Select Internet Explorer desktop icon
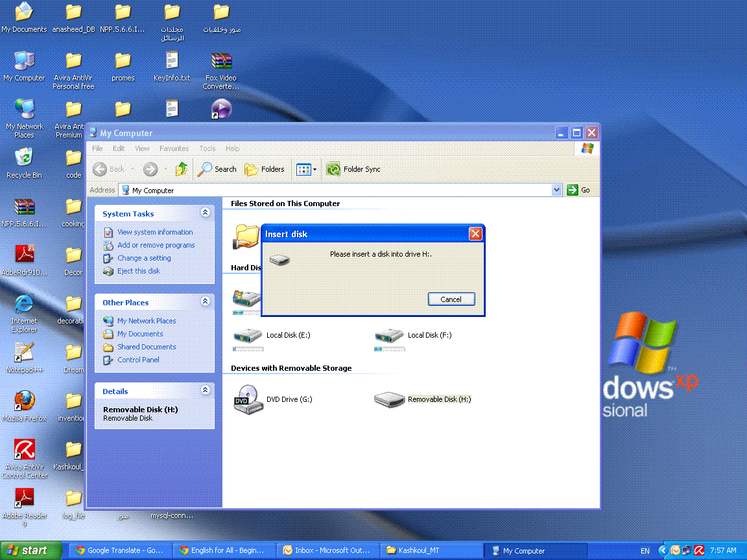The height and width of the screenshot is (560, 747). [x=24, y=313]
